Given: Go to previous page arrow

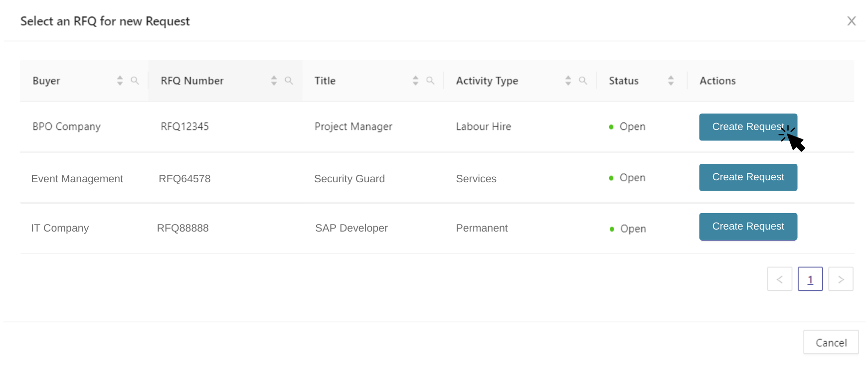Looking at the screenshot, I should pos(779,279).
